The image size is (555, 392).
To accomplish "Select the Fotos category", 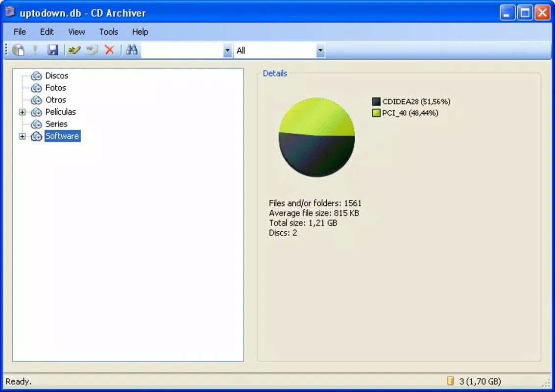I will 55,88.
